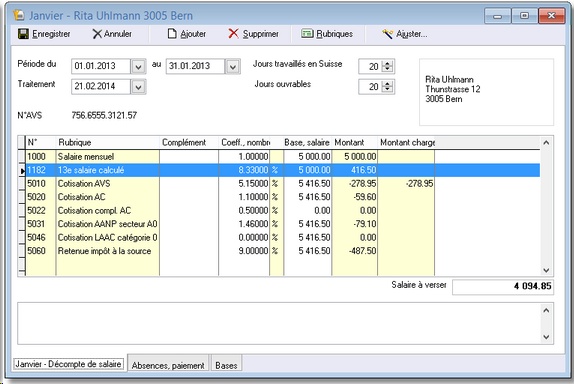Click the address box with Thunstrasse 12

pyautogui.click(x=486, y=92)
